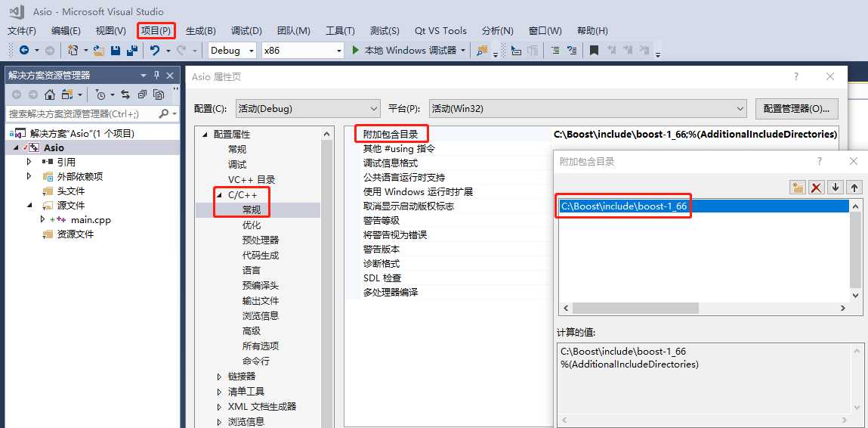Select the C:\Boost\include\boost-1_66 list entry
The width and height of the screenshot is (868, 428).
703,206
